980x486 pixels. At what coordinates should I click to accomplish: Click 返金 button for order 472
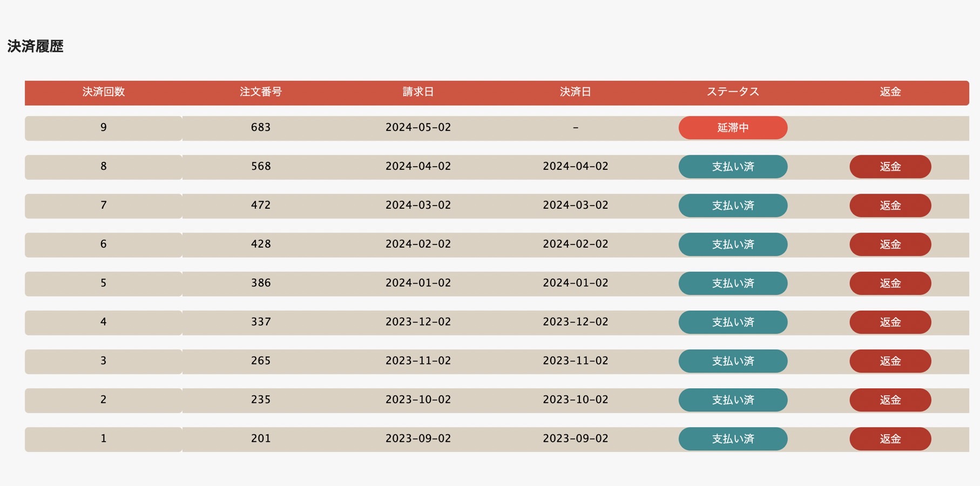click(x=890, y=206)
